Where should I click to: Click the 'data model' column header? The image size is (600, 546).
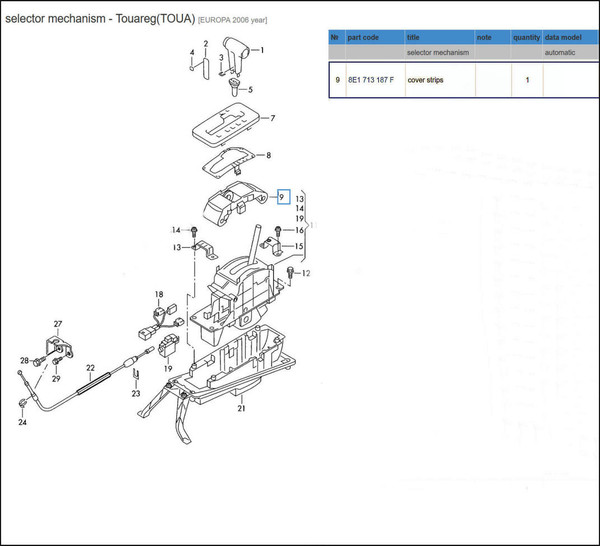565,38
